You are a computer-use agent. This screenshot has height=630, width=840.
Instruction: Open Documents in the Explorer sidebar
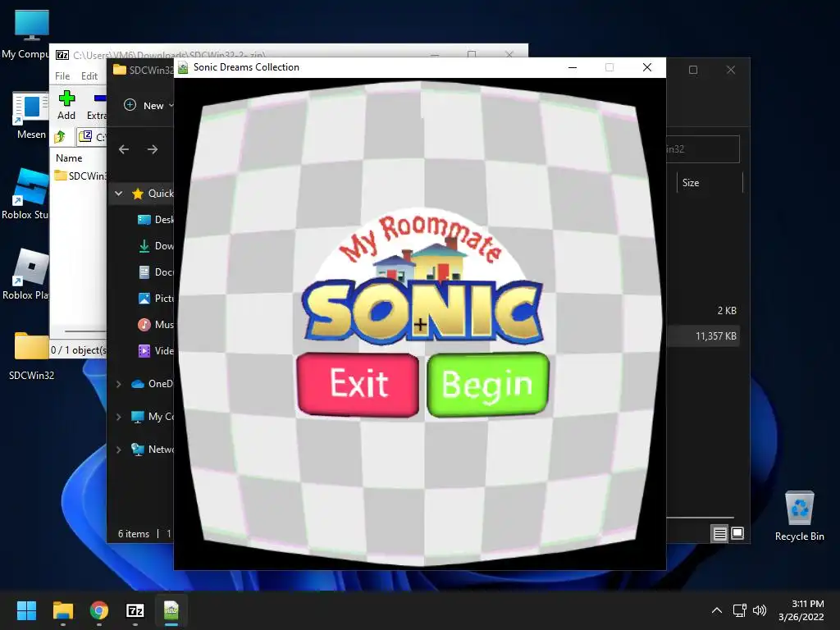[155, 272]
